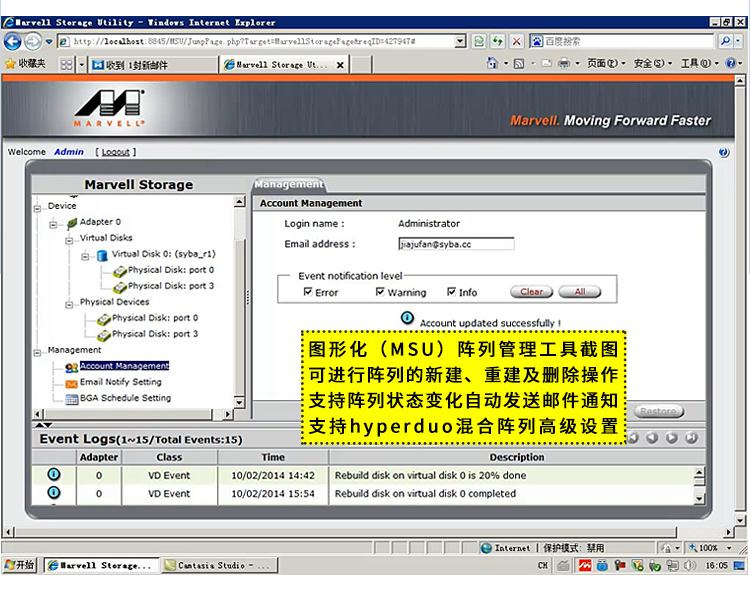This screenshot has height=608, width=750.
Task: Click the new tab button
Action: click(362, 65)
